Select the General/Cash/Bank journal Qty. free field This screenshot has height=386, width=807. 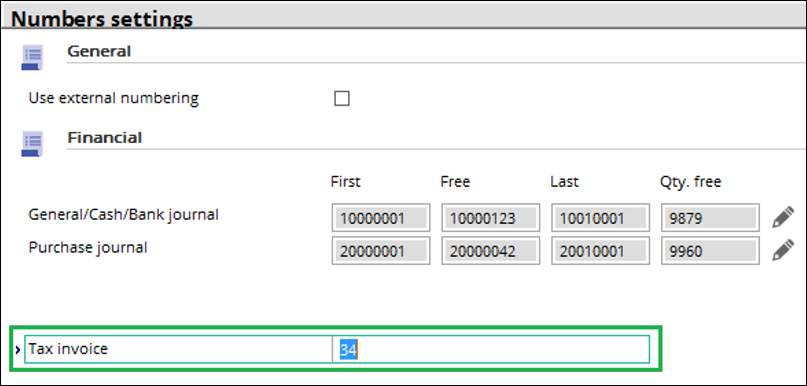[710, 218]
